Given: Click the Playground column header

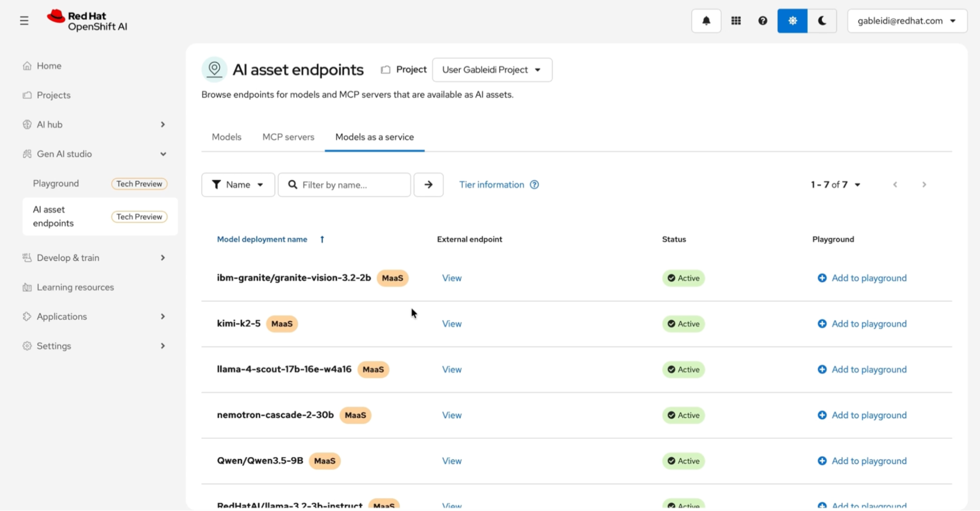Looking at the screenshot, I should coord(833,239).
